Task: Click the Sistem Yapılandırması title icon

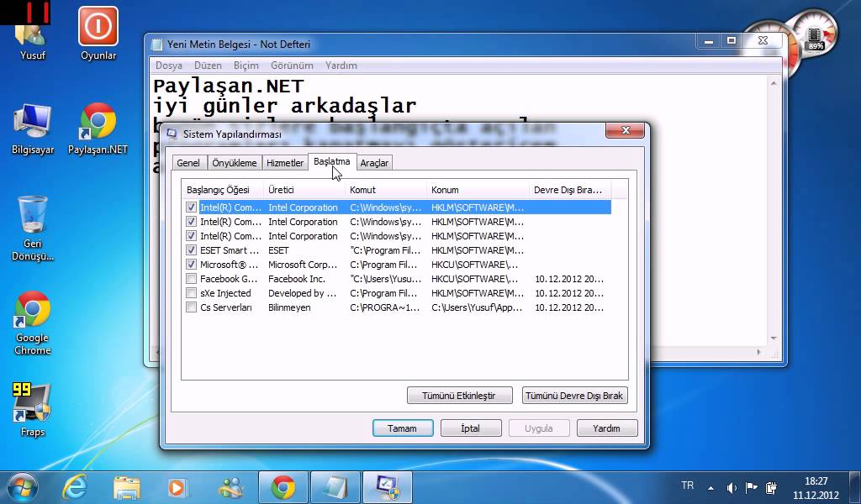Action: click(x=172, y=134)
